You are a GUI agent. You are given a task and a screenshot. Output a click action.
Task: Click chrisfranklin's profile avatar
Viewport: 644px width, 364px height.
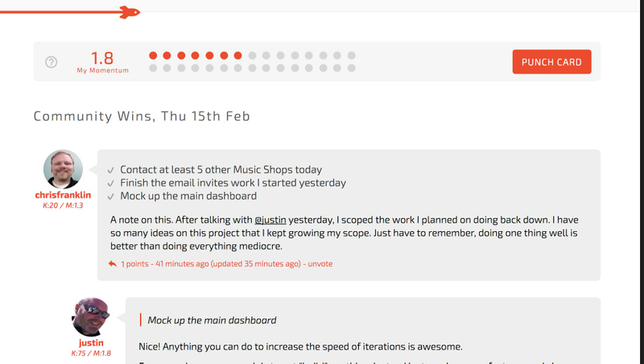coord(63,169)
